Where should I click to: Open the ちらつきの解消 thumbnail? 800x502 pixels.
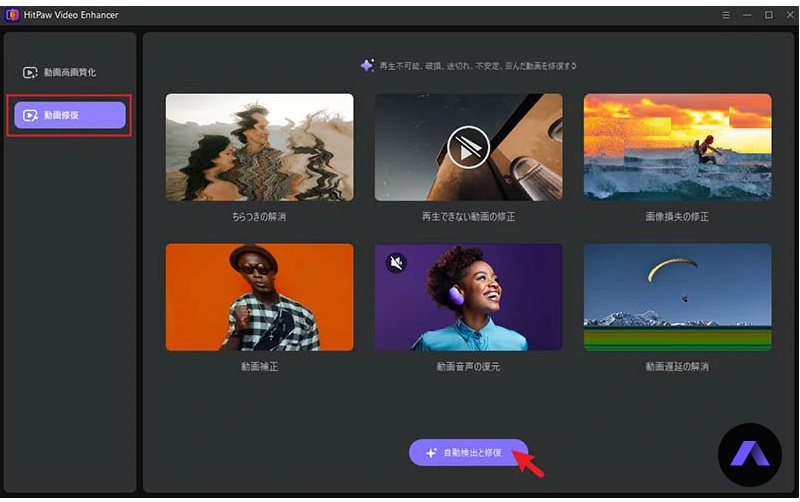259,147
